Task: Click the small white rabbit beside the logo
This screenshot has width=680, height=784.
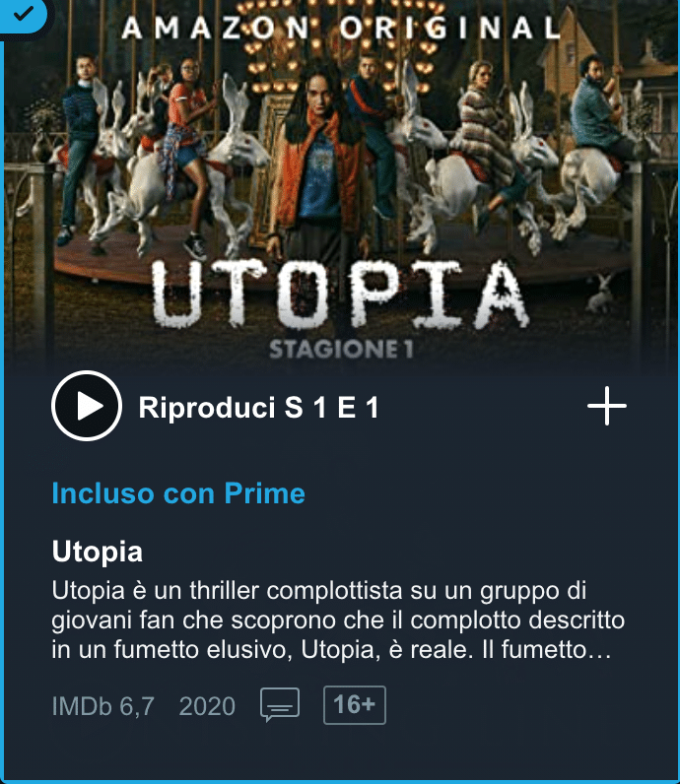Action: (x=600, y=294)
